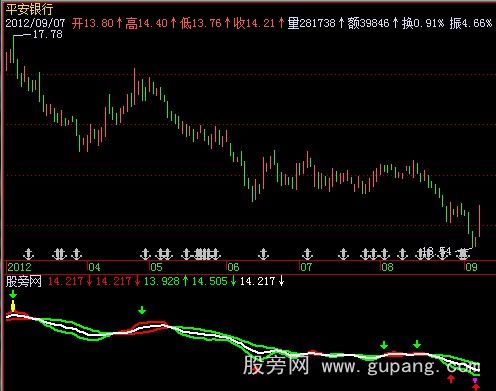This screenshot has height=391, width=496.
Task: Click the green 13.928 indicator value
Action: 161,281
